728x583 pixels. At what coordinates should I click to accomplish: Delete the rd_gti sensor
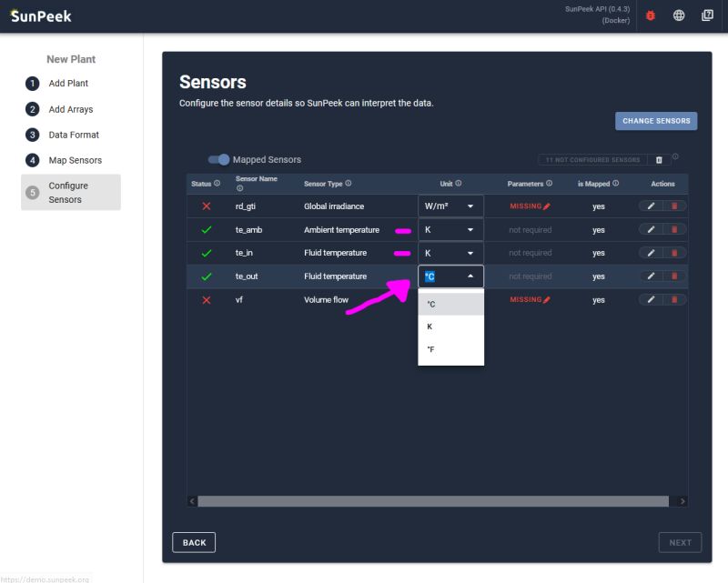click(x=674, y=206)
